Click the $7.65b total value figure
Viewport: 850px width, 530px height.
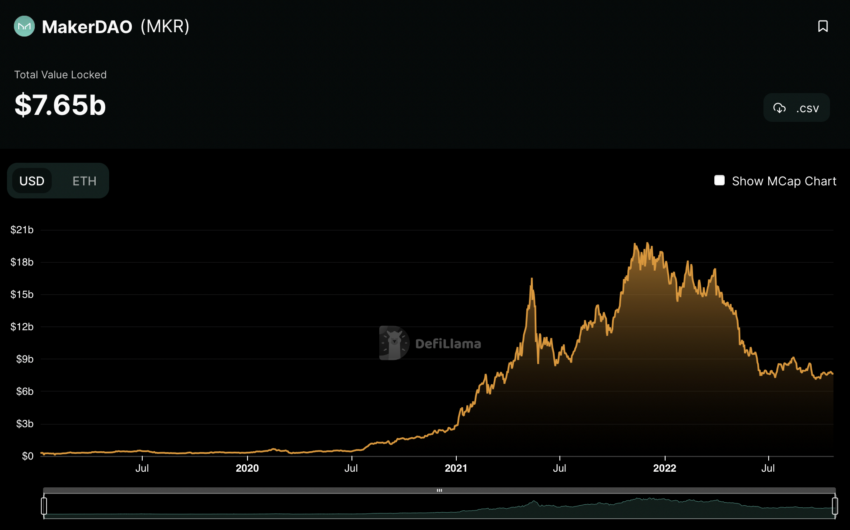tap(60, 105)
